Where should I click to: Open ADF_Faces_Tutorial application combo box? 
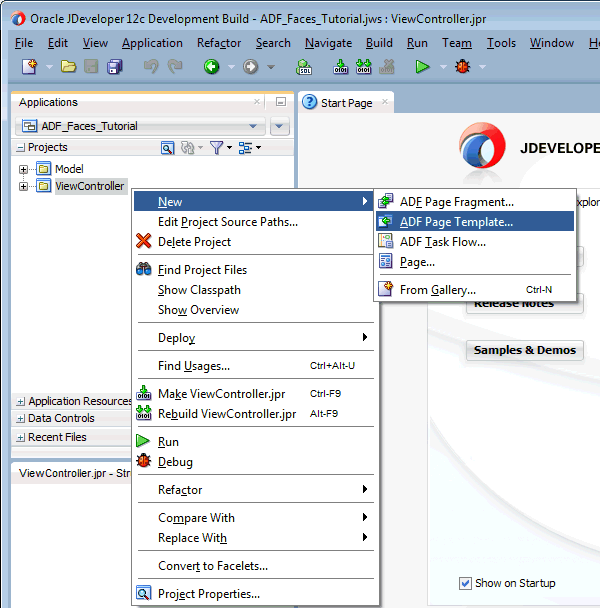coord(140,126)
